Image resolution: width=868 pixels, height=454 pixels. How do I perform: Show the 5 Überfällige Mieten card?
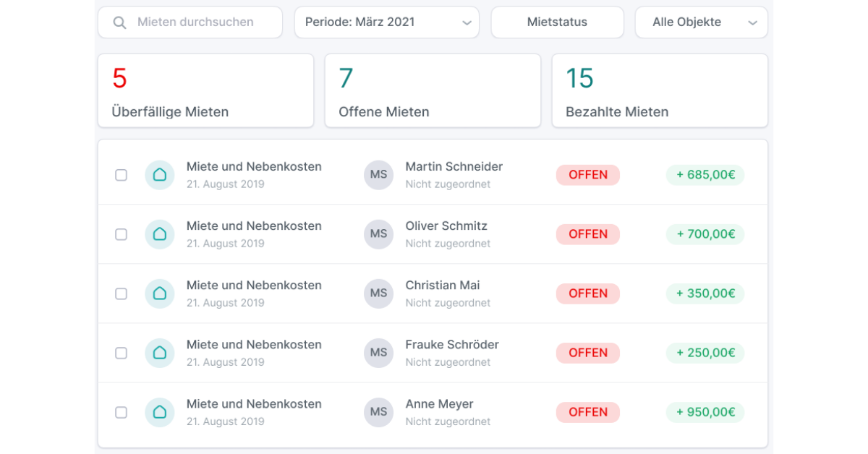pos(206,91)
